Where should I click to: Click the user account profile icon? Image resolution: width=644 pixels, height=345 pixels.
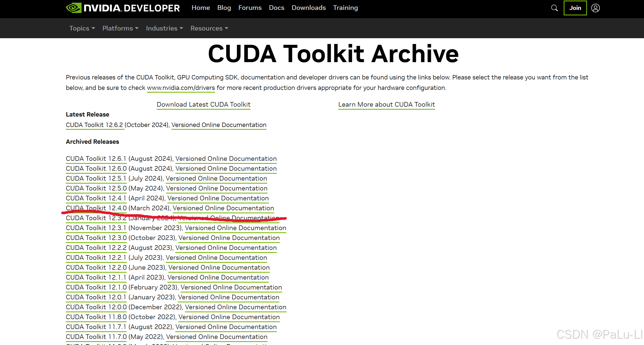pyautogui.click(x=595, y=8)
